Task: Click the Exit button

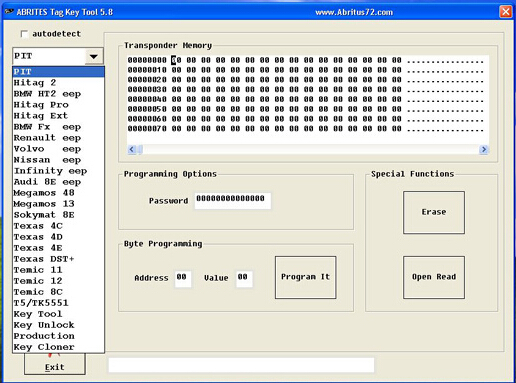Action: click(x=55, y=365)
